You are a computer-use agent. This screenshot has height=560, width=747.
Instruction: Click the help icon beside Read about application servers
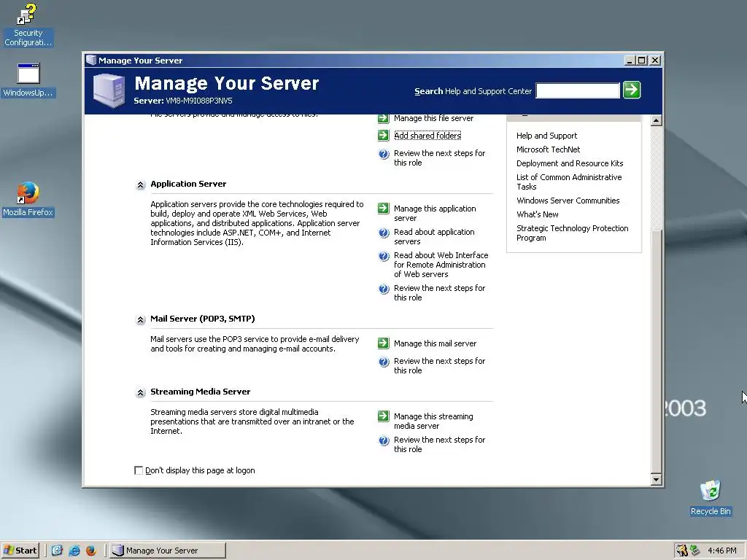click(384, 233)
